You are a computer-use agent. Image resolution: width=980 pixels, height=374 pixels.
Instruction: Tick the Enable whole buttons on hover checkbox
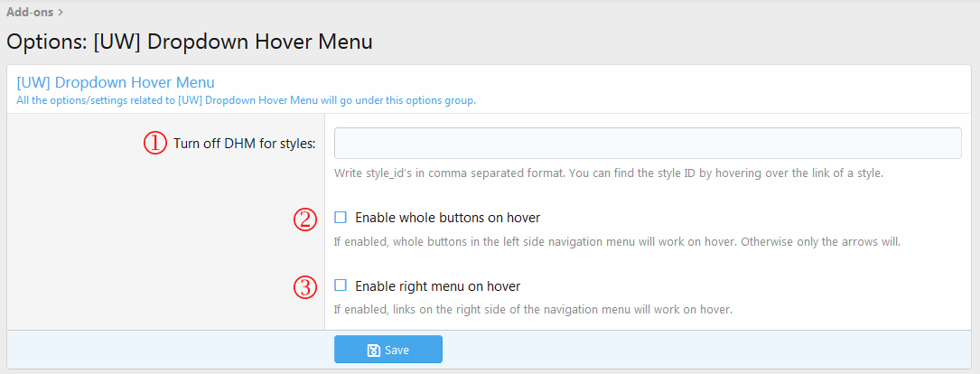pos(340,218)
